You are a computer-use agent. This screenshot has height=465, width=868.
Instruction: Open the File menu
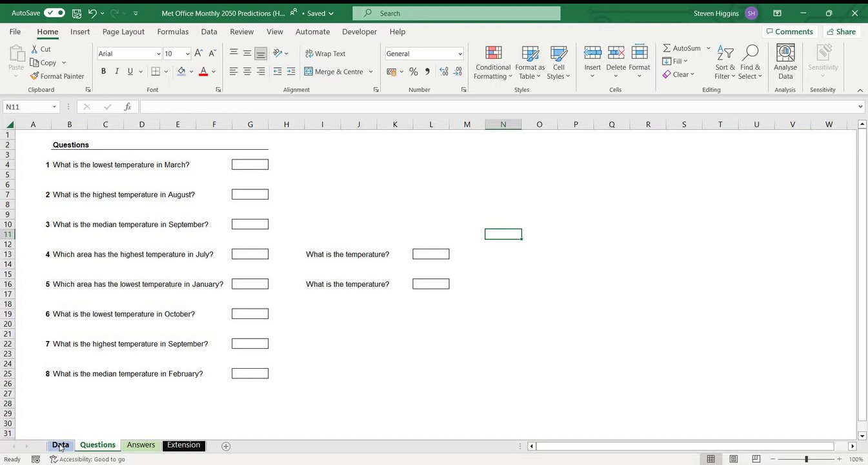click(x=15, y=32)
